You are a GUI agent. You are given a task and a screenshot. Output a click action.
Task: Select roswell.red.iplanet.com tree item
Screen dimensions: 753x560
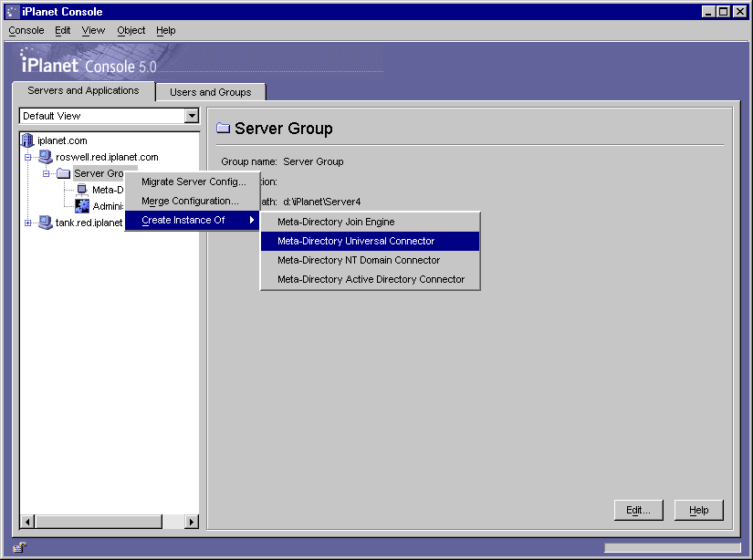click(107, 157)
